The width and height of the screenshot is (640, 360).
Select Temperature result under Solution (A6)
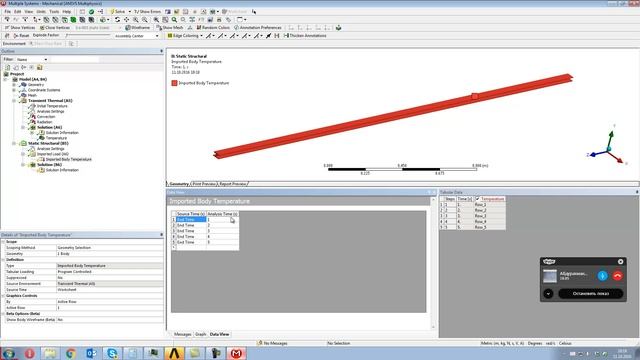click(x=56, y=138)
